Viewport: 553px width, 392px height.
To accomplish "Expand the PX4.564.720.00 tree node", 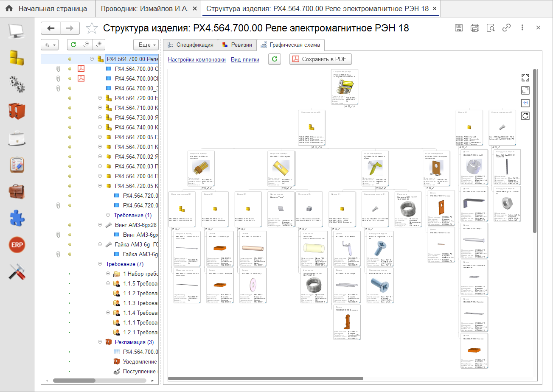I will (x=100, y=98).
